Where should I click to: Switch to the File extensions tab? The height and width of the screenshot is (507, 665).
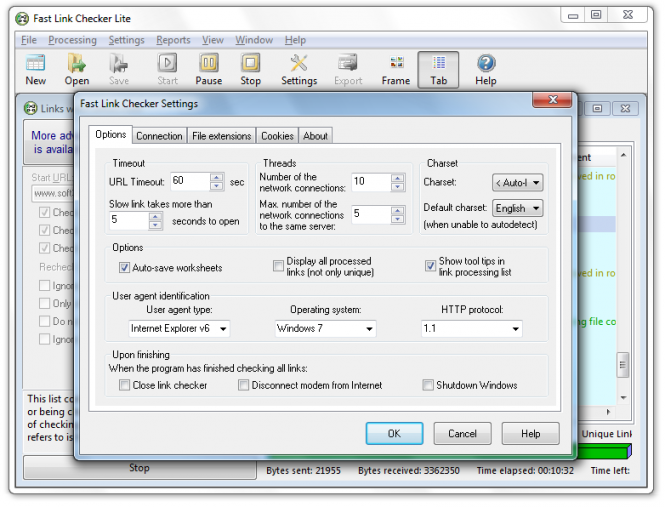click(221, 136)
